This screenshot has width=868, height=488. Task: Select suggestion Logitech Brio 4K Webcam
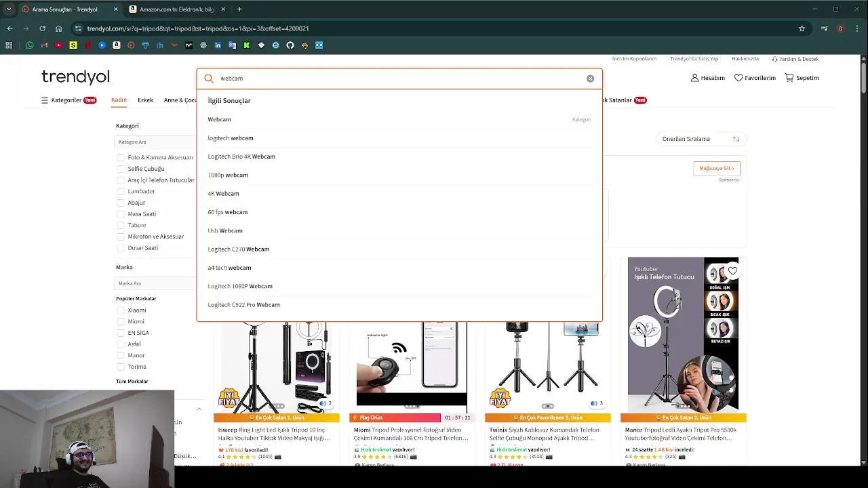coord(399,157)
